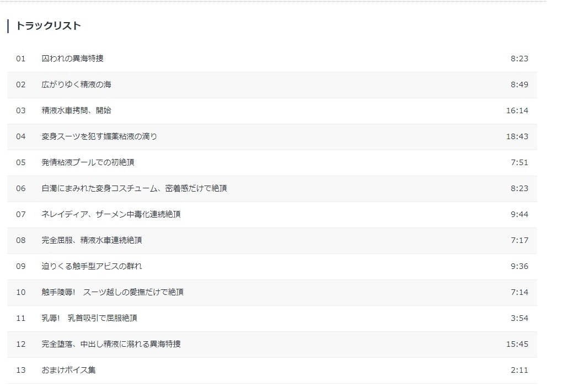Image resolution: width=588 pixels, height=386 pixels.
Task: Select the track 03 row
Action: 76,110
